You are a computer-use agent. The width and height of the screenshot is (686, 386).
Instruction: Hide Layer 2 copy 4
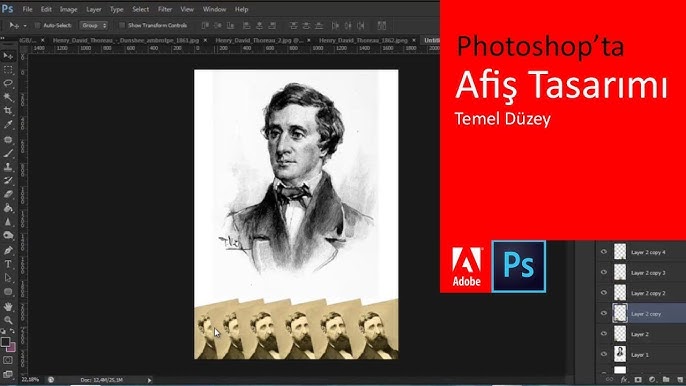(x=604, y=252)
